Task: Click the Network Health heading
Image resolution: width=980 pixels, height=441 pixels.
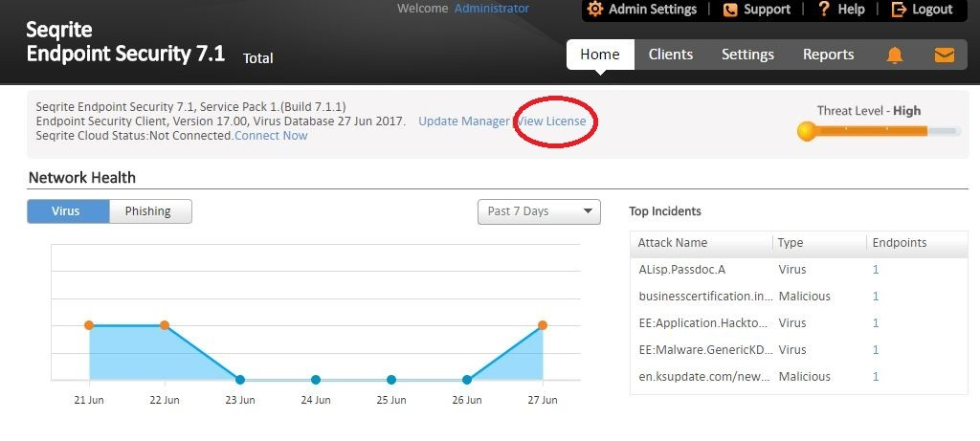Action: (x=82, y=177)
